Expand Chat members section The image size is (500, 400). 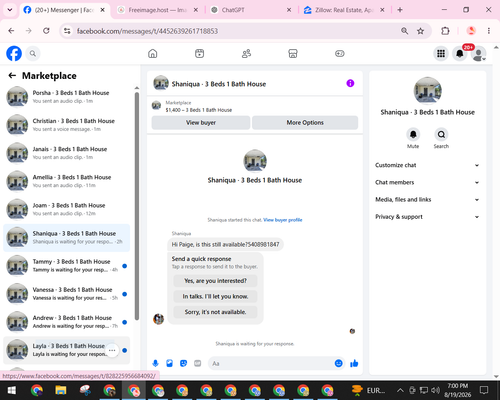(427, 182)
